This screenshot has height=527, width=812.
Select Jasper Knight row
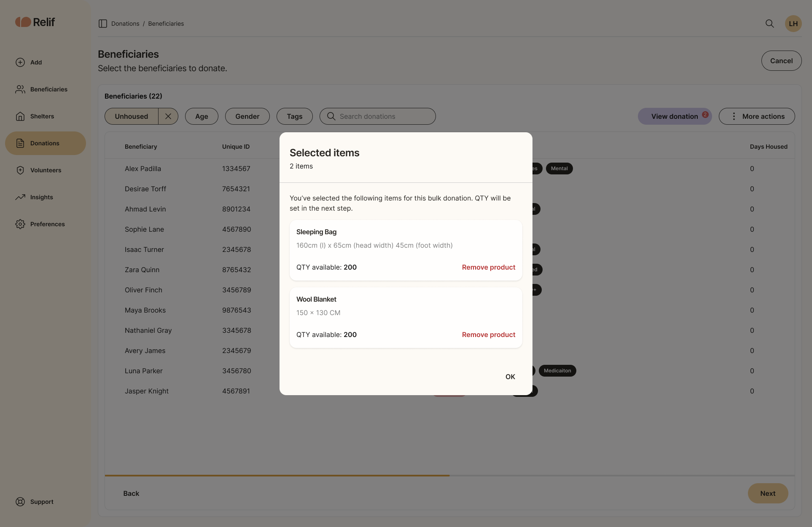(147, 391)
